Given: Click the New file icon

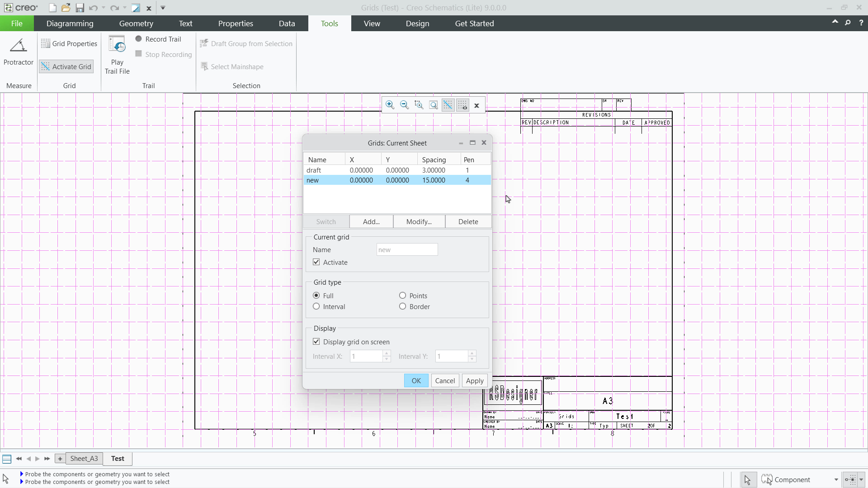Looking at the screenshot, I should [52, 8].
